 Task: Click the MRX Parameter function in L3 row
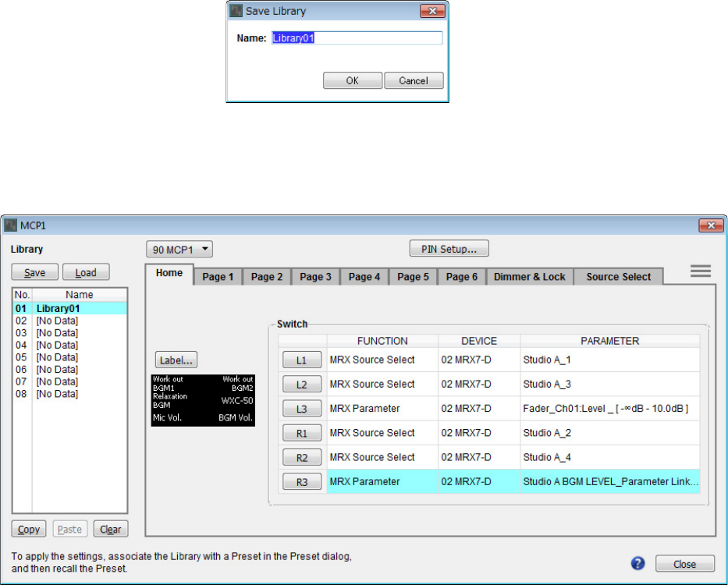382,409
